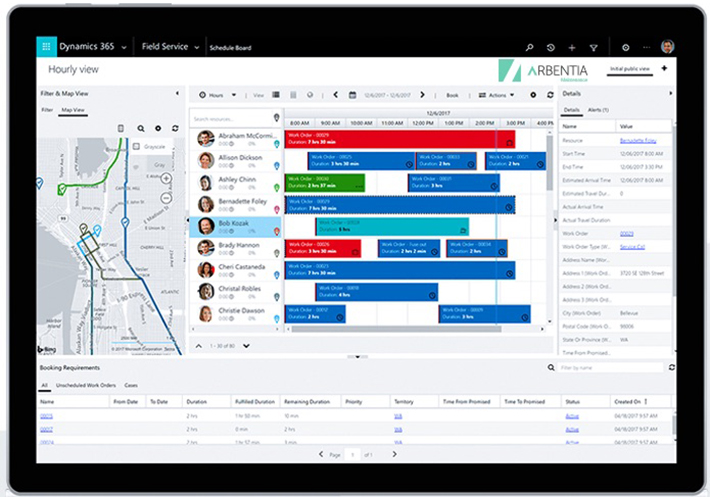This screenshot has height=500, width=710.
Task: Open the Dynamics 365 app launcher grid
Action: point(46,46)
